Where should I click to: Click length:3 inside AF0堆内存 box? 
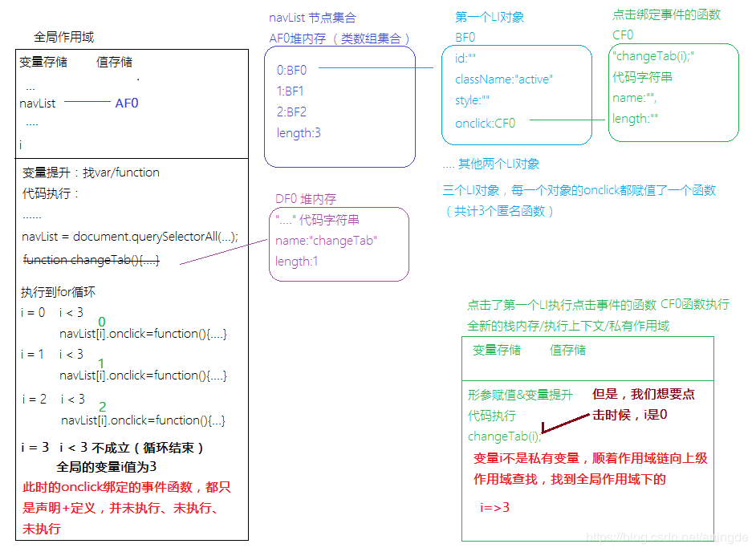pyautogui.click(x=297, y=133)
